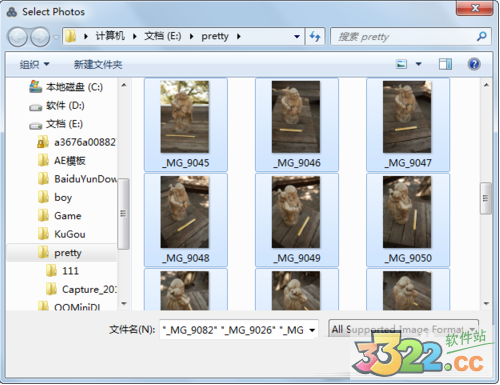Click the folder tree scroll-down arrow

(x=124, y=304)
